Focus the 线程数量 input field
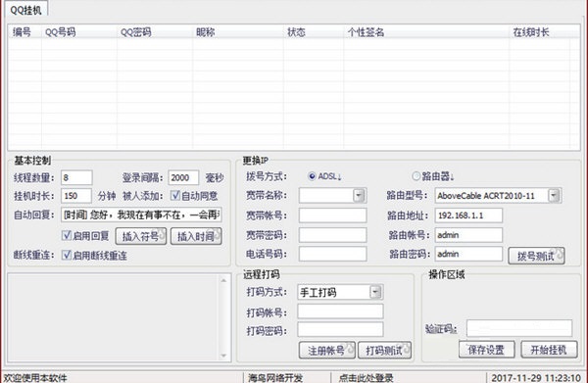Viewport: 588px width, 383px height. pyautogui.click(x=76, y=177)
